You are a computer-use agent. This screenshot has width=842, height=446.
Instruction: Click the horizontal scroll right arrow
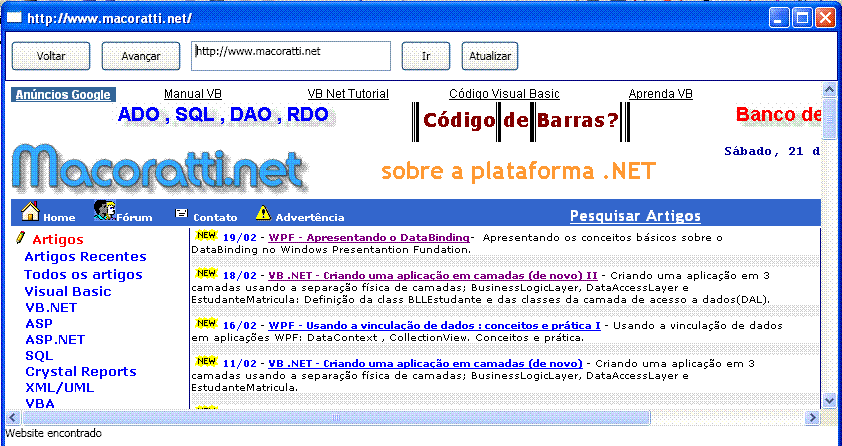pos(812,417)
